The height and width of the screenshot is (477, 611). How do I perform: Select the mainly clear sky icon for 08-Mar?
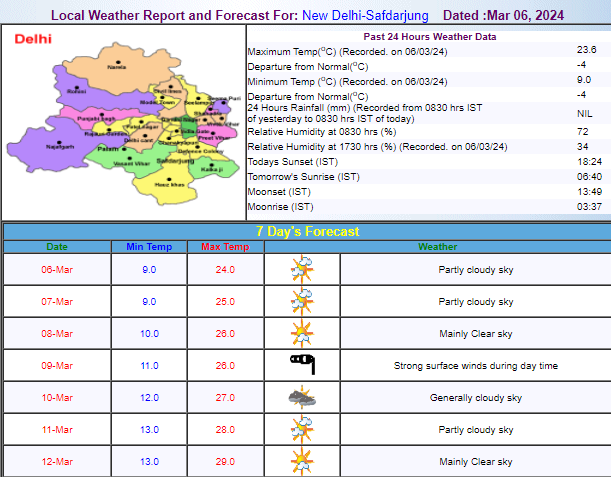(x=301, y=333)
